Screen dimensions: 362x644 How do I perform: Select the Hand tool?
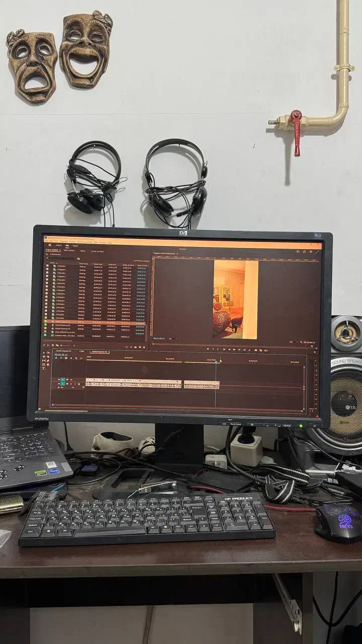coord(48,364)
